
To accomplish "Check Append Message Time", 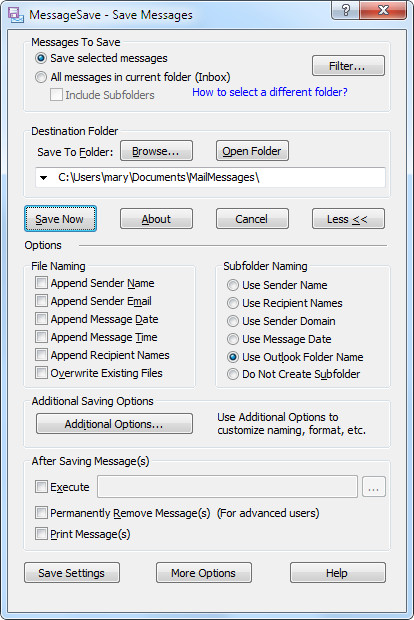I will pyautogui.click(x=41, y=337).
